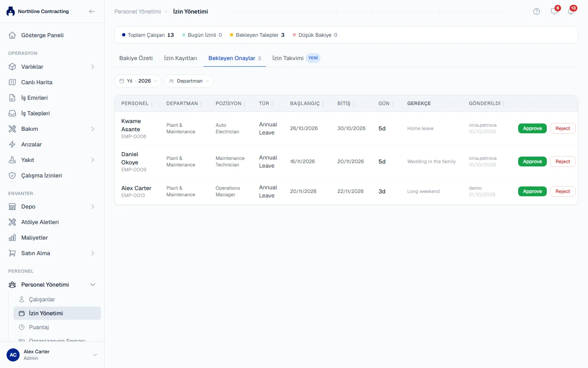Sort table by BAŞLANGIÇ column header
This screenshot has width=588, height=368.
point(307,103)
